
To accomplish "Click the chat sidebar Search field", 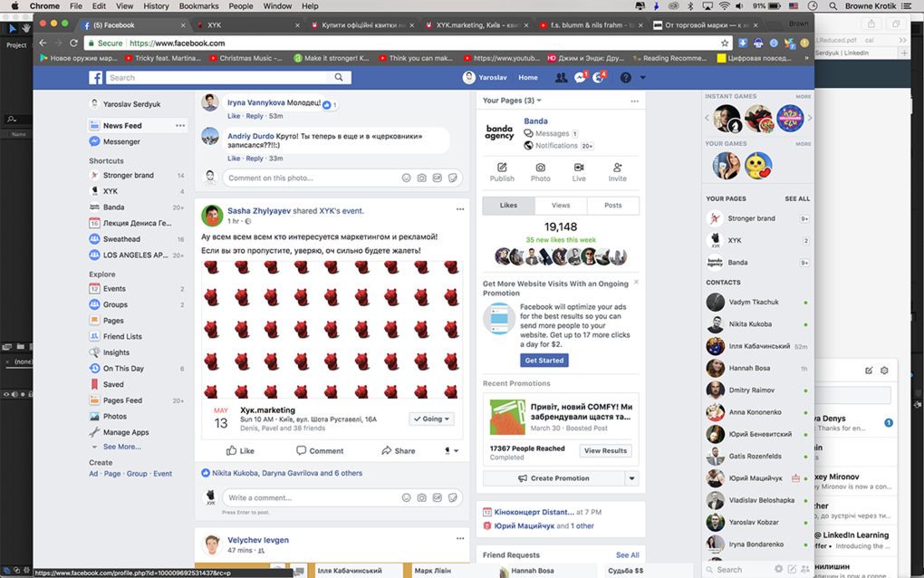I will (x=736, y=570).
